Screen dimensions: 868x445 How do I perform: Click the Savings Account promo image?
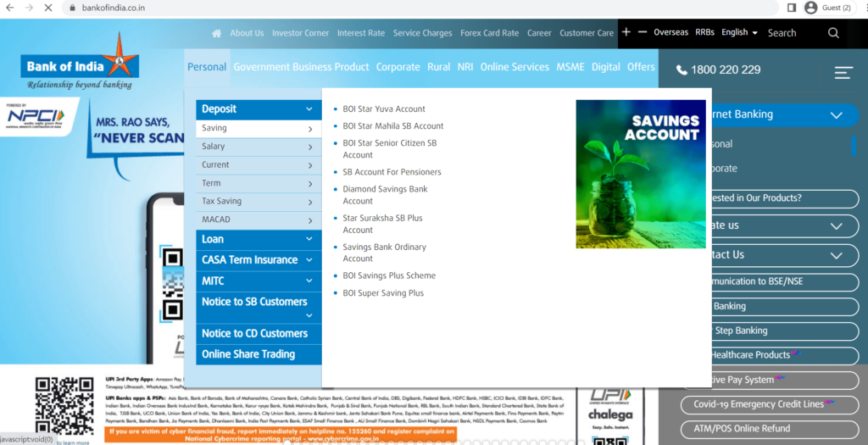point(641,174)
